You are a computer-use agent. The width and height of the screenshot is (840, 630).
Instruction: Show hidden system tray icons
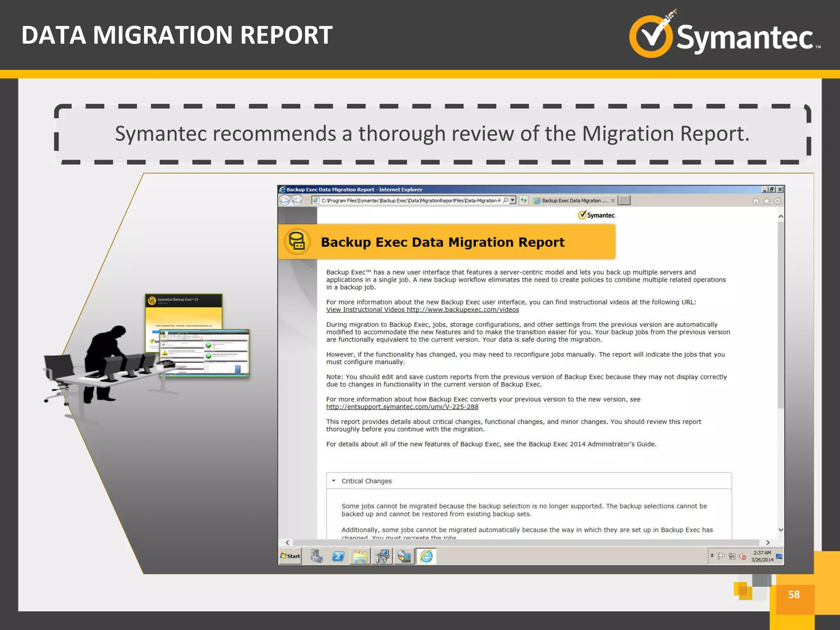[712, 556]
